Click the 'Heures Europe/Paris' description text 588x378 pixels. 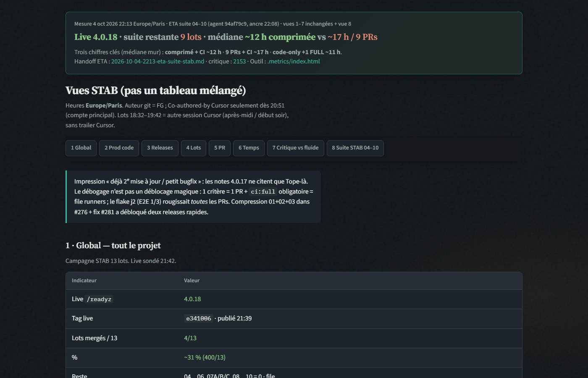(177, 115)
